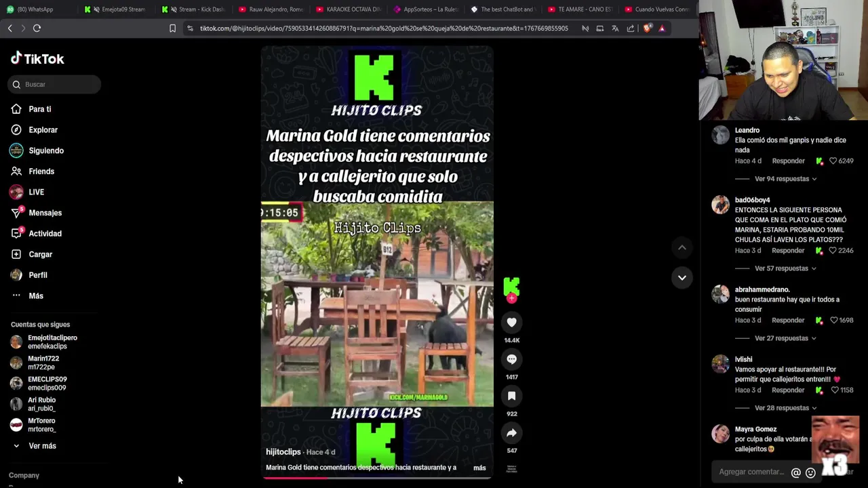This screenshot has width=868, height=488.
Task: Expand Ver más followed accounts
Action: [34, 446]
